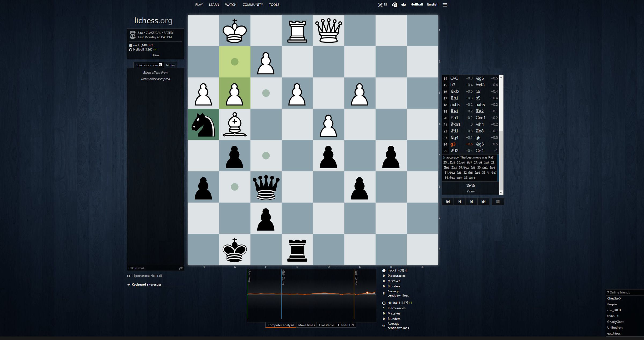Toggle the Spectator room checkbox

coord(160,65)
